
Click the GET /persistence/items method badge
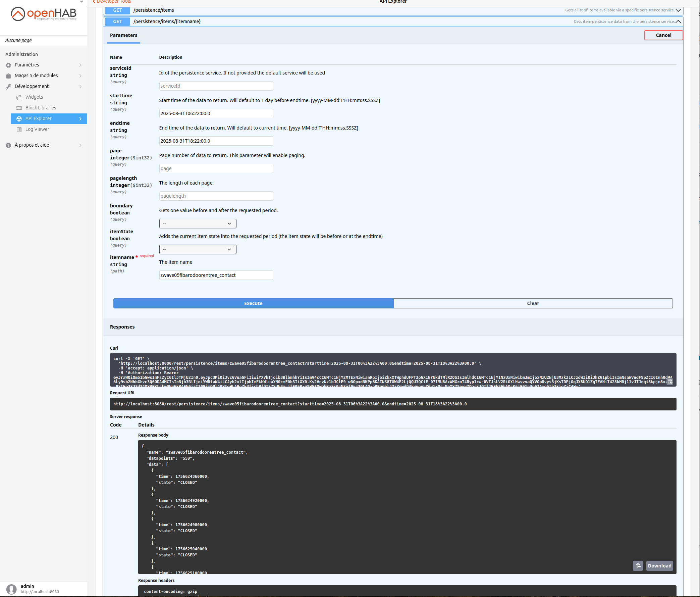118,10
